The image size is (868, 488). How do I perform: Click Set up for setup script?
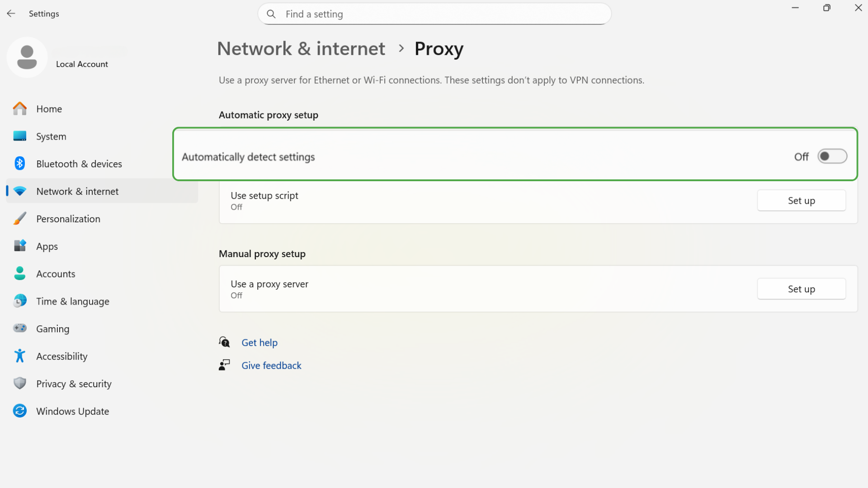click(x=802, y=201)
